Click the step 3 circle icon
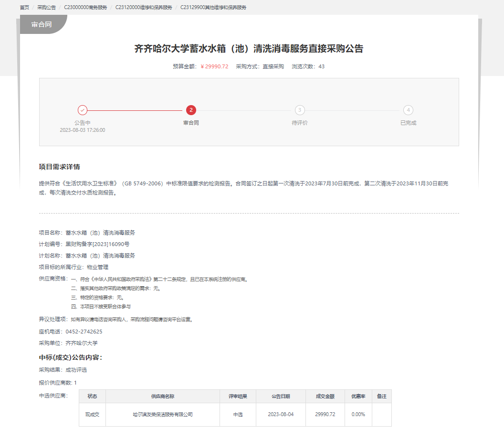The image size is (504, 440). coord(300,110)
